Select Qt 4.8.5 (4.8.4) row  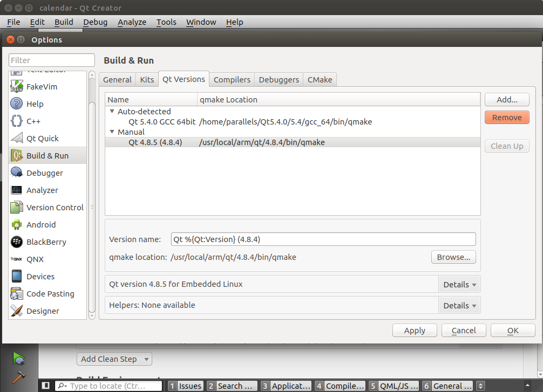[293, 142]
